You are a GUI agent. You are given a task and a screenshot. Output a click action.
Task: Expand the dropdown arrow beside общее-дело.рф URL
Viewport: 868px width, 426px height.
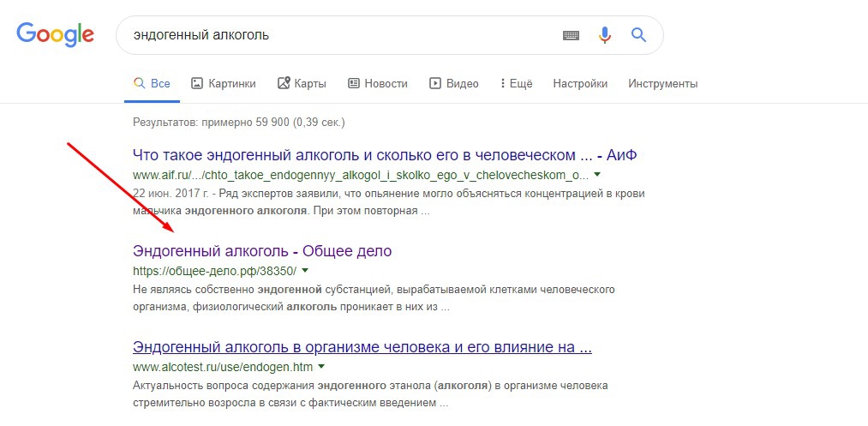(305, 271)
